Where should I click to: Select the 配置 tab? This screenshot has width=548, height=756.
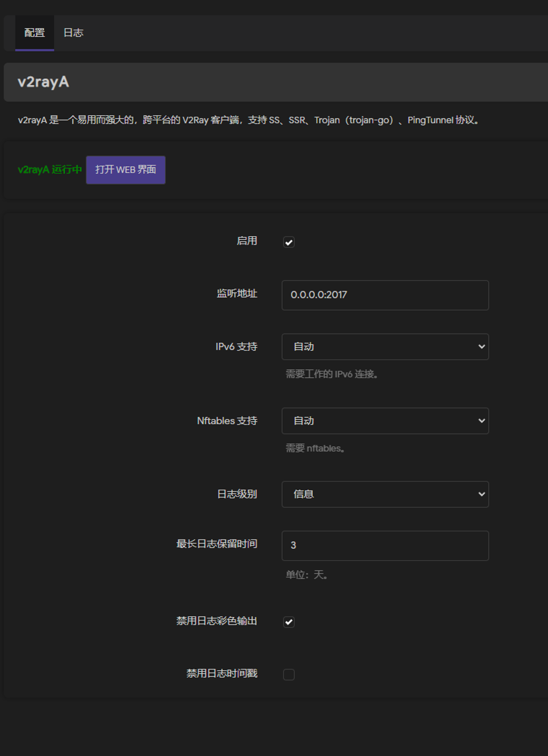[34, 33]
